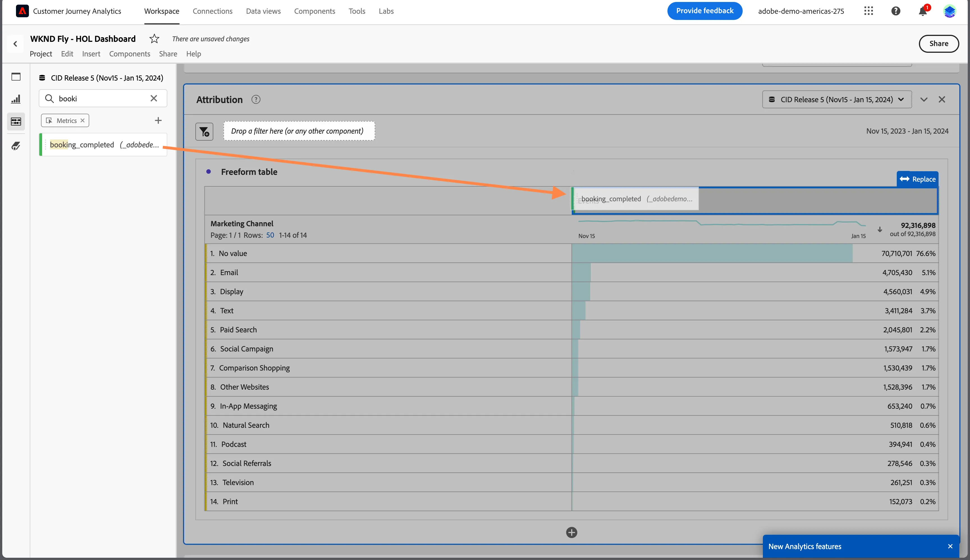Click the back arrow beside project title

click(15, 44)
